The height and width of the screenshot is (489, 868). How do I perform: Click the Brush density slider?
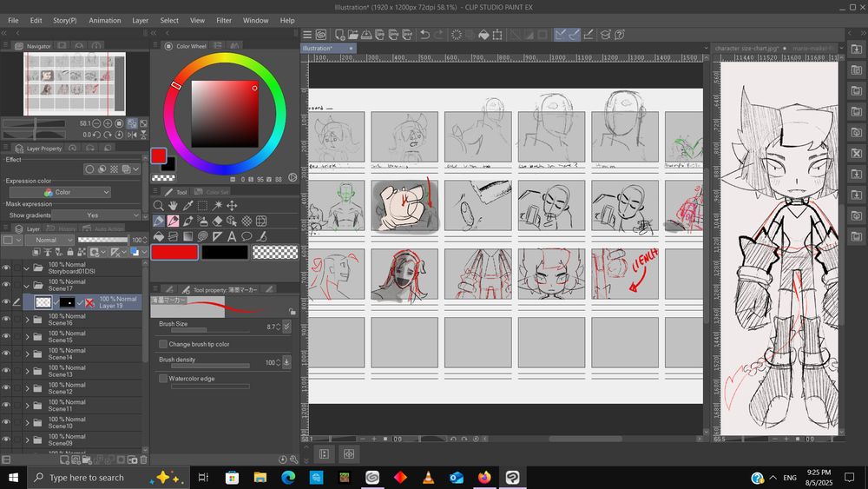(210, 366)
